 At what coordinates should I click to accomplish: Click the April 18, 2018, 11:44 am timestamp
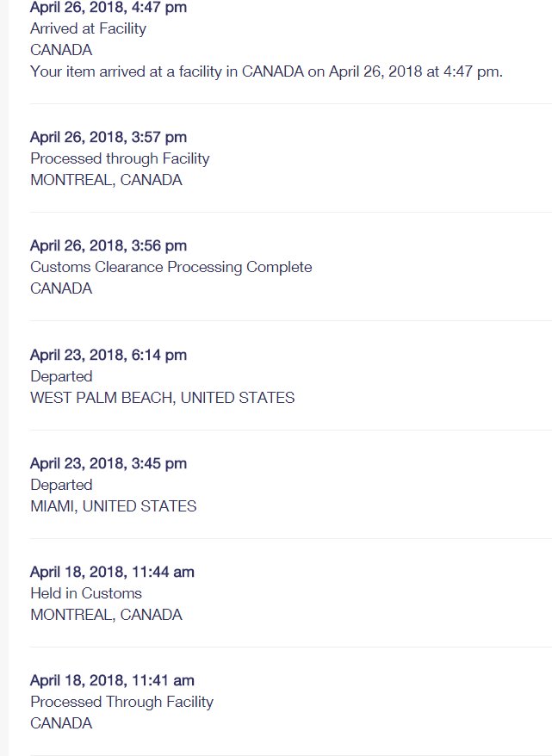[x=112, y=573]
